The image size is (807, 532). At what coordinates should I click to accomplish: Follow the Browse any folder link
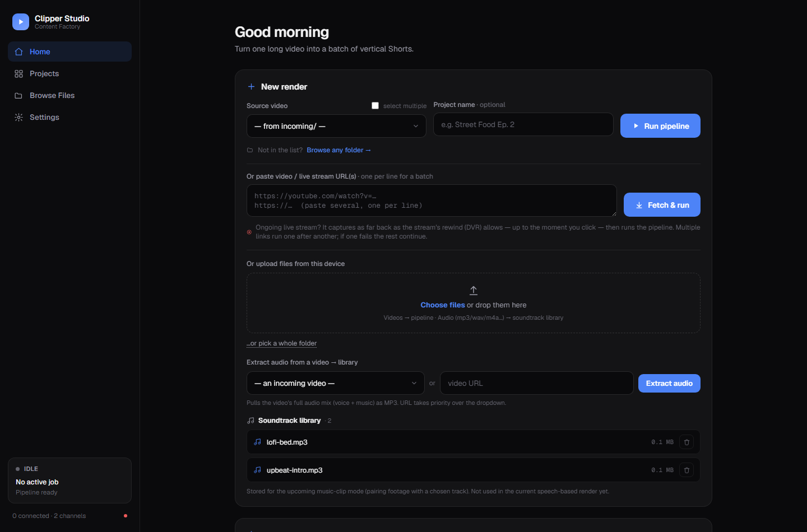tap(338, 150)
